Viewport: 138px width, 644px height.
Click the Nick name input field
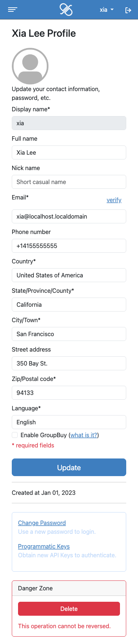tap(69, 182)
